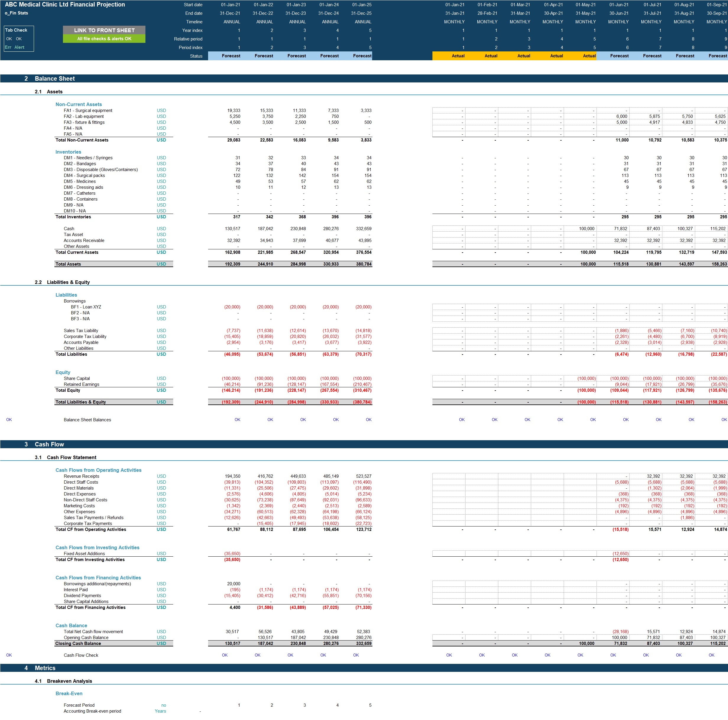728x720 pixels.
Task: Select FA1 Surgical equipment value 19,333
Action: [x=234, y=110]
